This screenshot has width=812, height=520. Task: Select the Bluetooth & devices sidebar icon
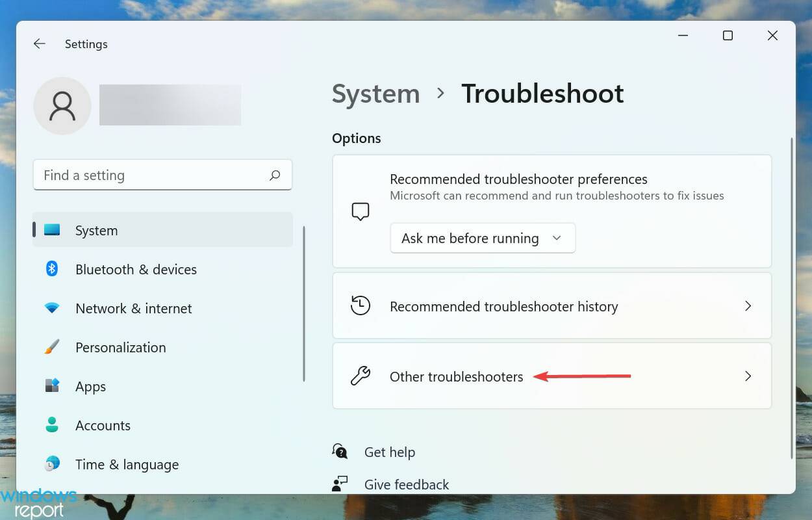(52, 269)
